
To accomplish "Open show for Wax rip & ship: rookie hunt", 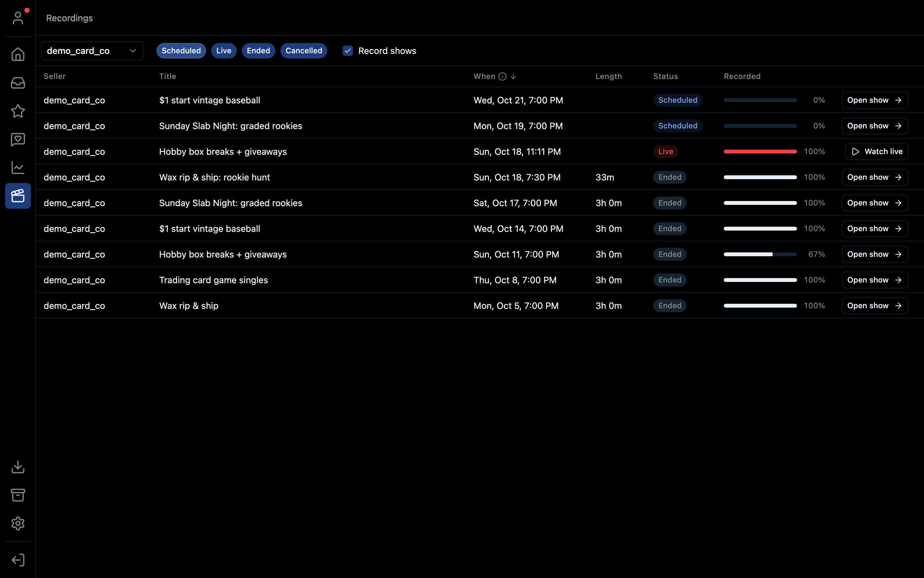I will pos(875,177).
